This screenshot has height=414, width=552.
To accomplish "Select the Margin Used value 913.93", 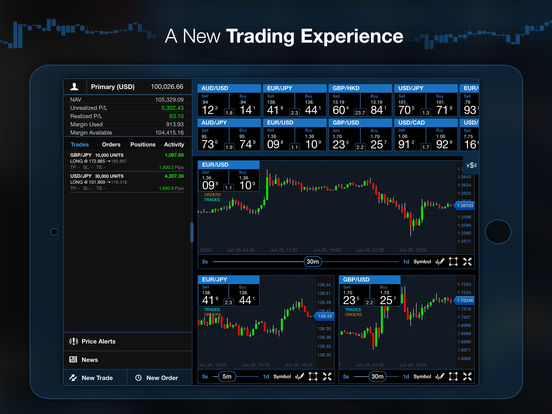I will pos(175,124).
